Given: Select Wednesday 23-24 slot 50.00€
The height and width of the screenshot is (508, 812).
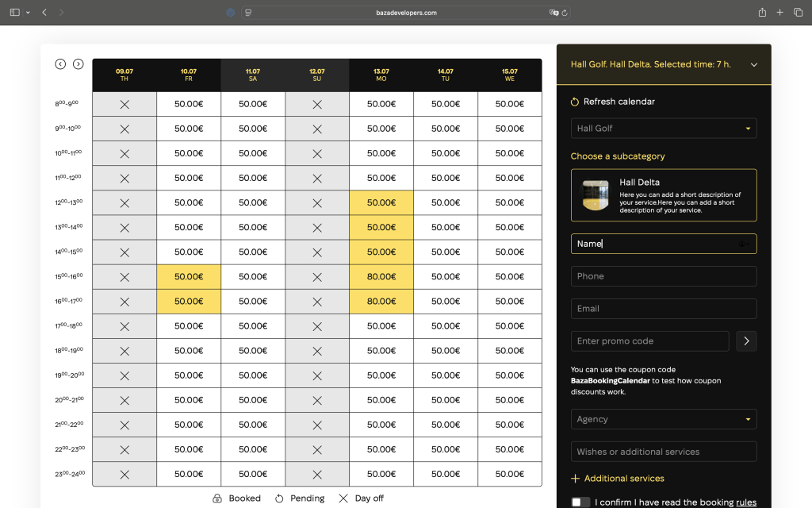Looking at the screenshot, I should point(510,475).
